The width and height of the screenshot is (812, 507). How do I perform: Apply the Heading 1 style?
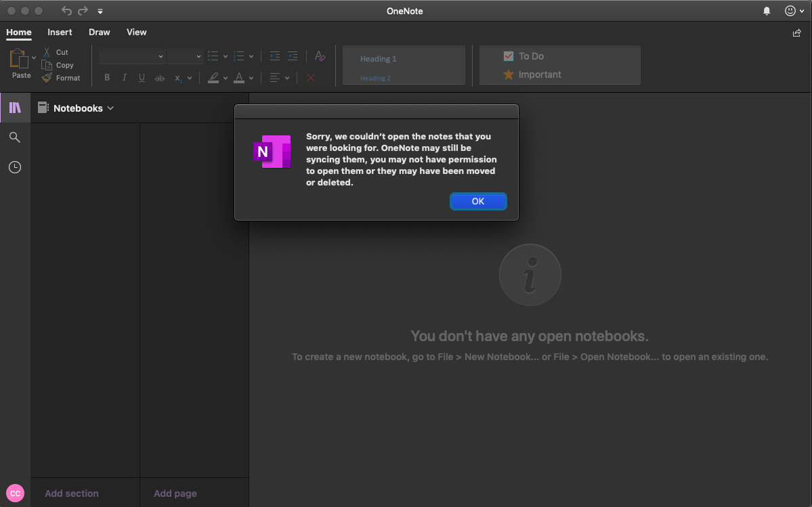pos(378,59)
